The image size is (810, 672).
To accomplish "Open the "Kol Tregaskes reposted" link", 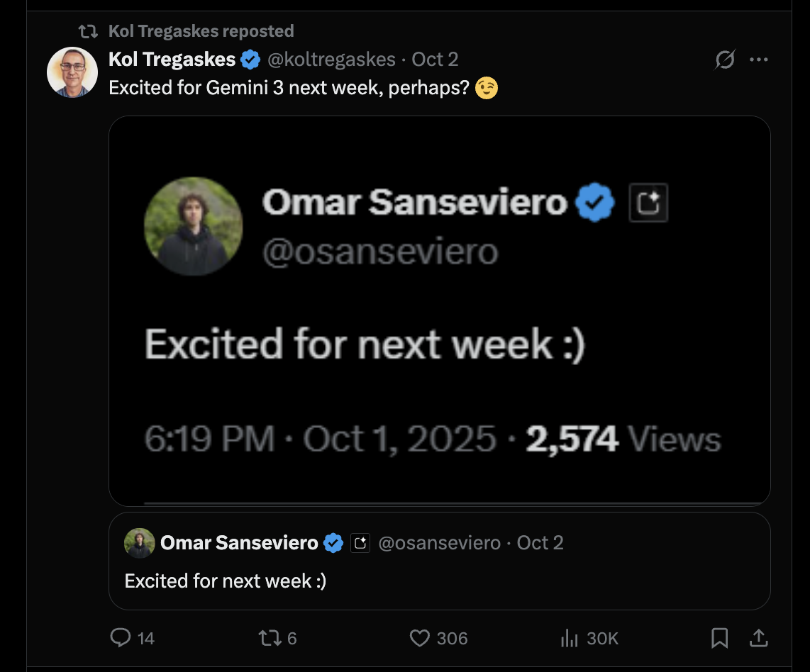I will tap(201, 31).
